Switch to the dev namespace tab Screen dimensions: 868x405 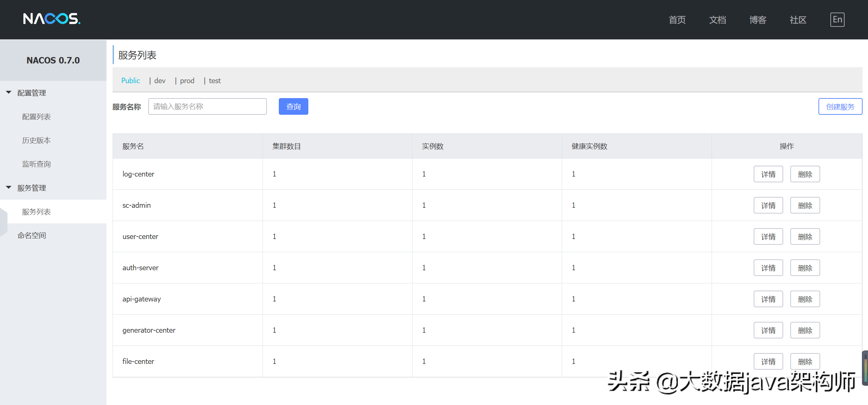coord(160,81)
